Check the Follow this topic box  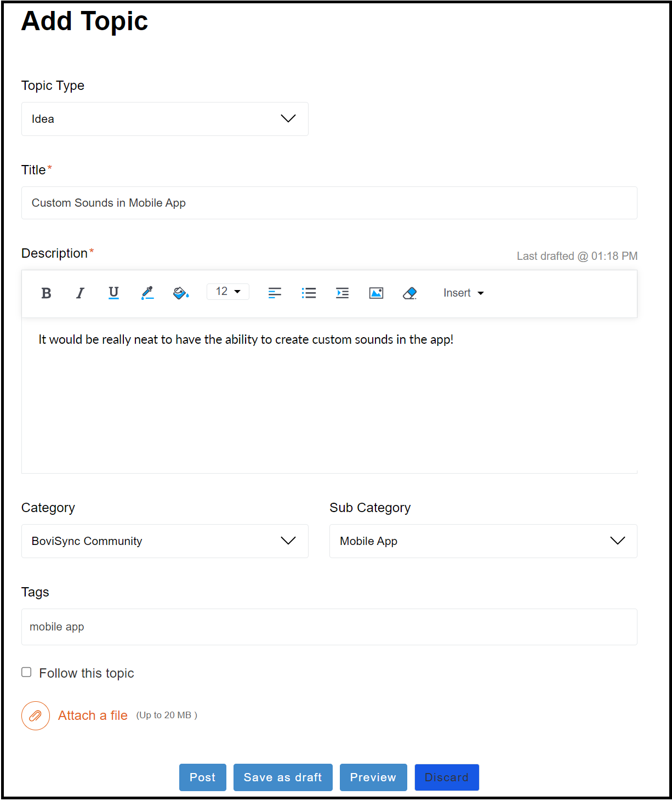tap(26, 672)
